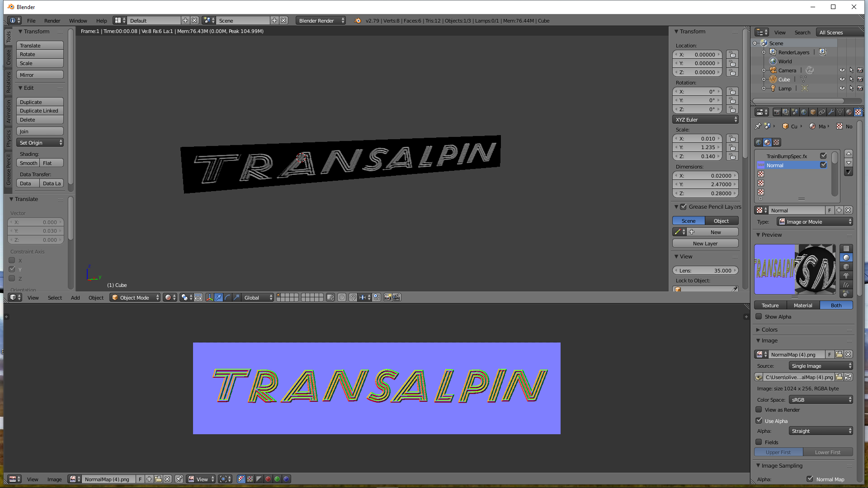Expand the Colors panel
This screenshot has height=488, width=868.
coord(769,329)
